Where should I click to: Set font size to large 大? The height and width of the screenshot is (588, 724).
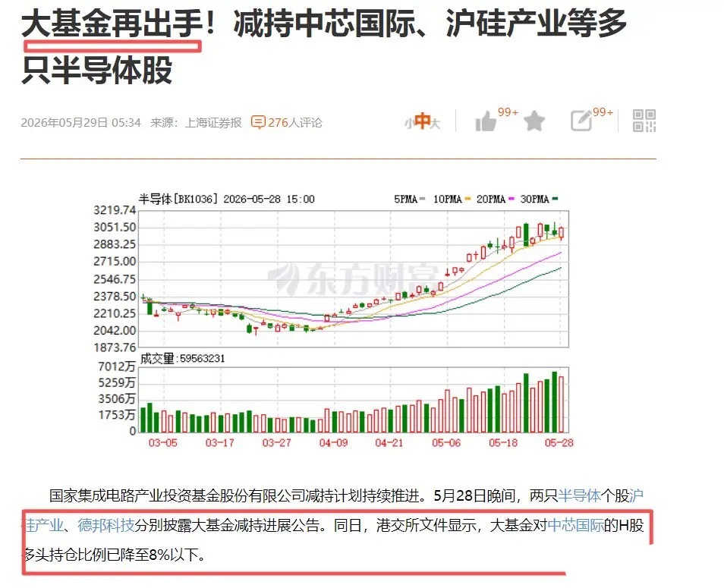pos(435,124)
